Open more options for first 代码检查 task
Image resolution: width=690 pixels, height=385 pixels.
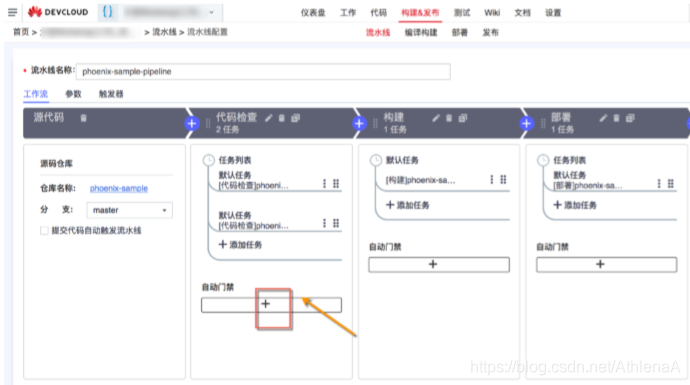coord(324,183)
